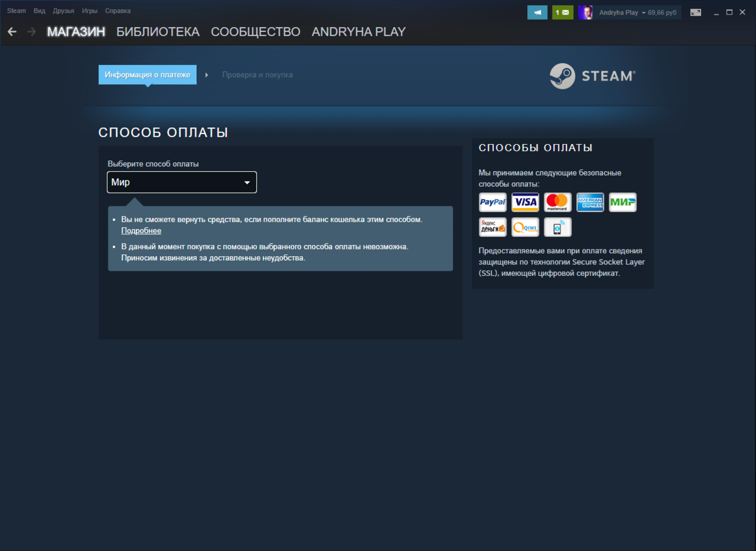Select the Информация о платеже step
Image resolution: width=756 pixels, height=551 pixels.
click(x=147, y=74)
